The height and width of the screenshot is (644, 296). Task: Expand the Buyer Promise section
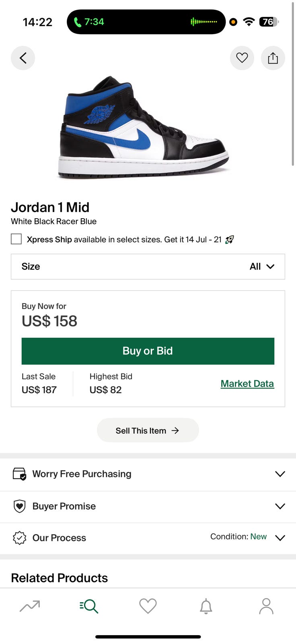coord(148,506)
